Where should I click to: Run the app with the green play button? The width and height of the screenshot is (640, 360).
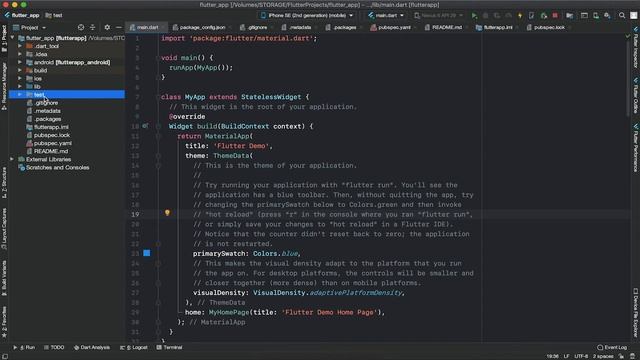tap(474, 16)
